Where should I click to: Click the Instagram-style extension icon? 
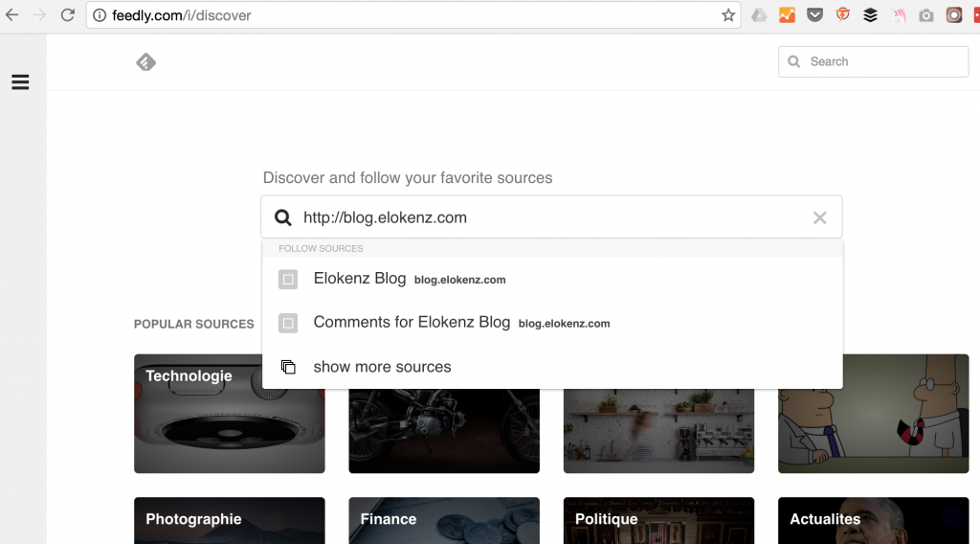(x=954, y=15)
